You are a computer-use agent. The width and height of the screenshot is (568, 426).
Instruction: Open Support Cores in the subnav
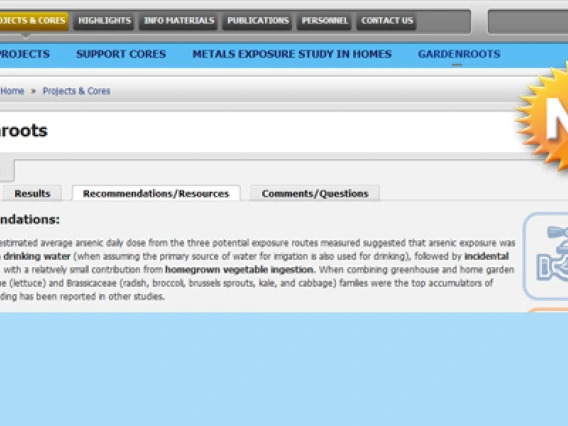click(121, 54)
